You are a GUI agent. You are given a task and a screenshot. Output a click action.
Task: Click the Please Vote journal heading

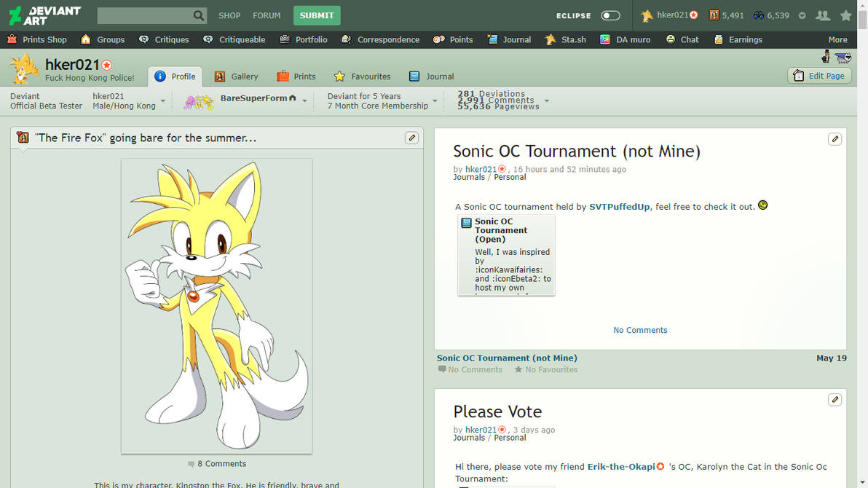(497, 412)
